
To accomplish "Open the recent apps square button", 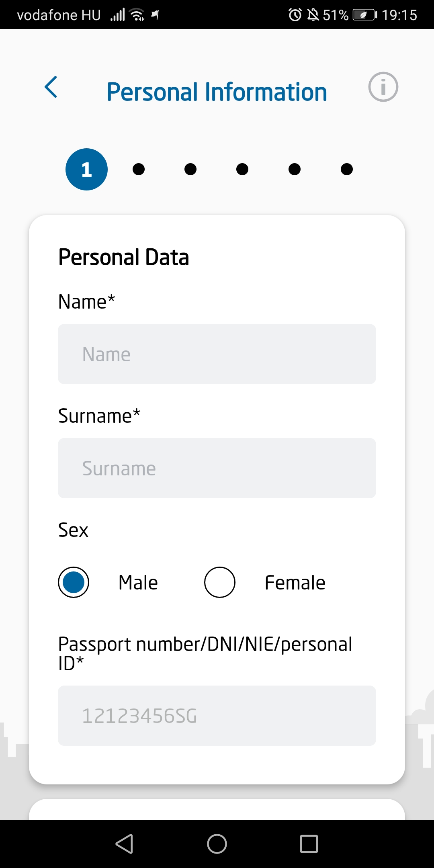I will click(x=309, y=843).
